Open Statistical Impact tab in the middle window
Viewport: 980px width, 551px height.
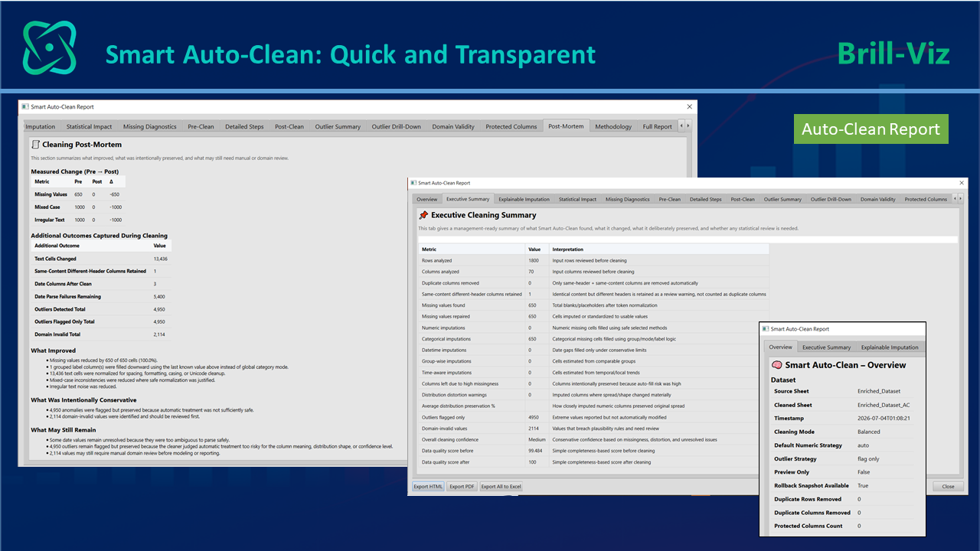pyautogui.click(x=577, y=199)
